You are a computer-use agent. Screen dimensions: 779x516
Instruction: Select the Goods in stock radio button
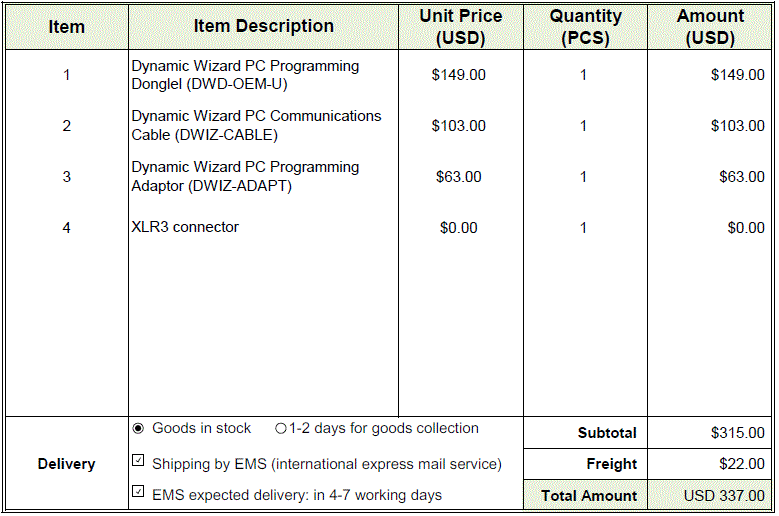[139, 428]
